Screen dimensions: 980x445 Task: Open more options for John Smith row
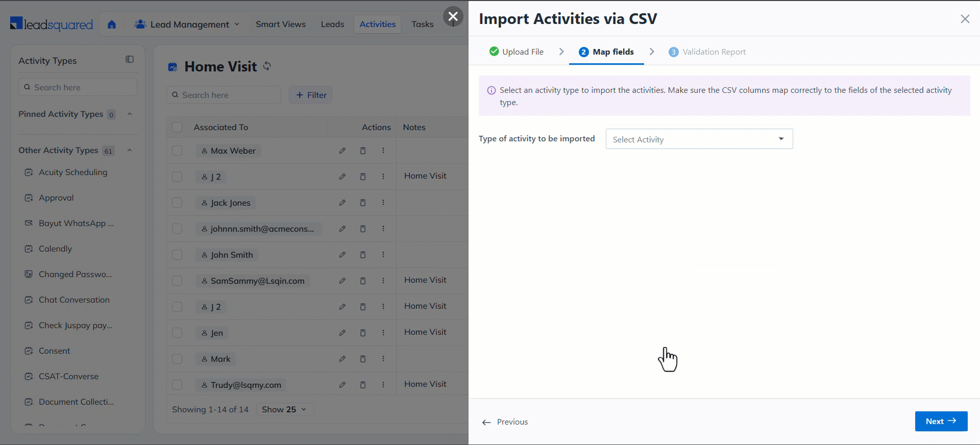pyautogui.click(x=383, y=255)
